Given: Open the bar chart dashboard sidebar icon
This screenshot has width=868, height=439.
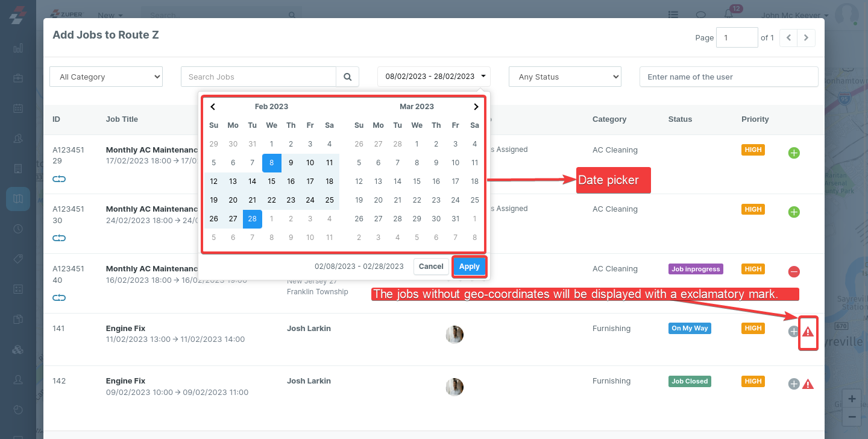Looking at the screenshot, I should coord(18,48).
